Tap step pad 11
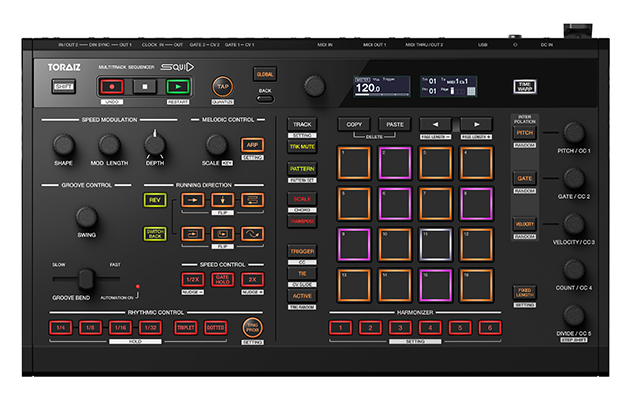This screenshot has height=400, width=630. 435,243
